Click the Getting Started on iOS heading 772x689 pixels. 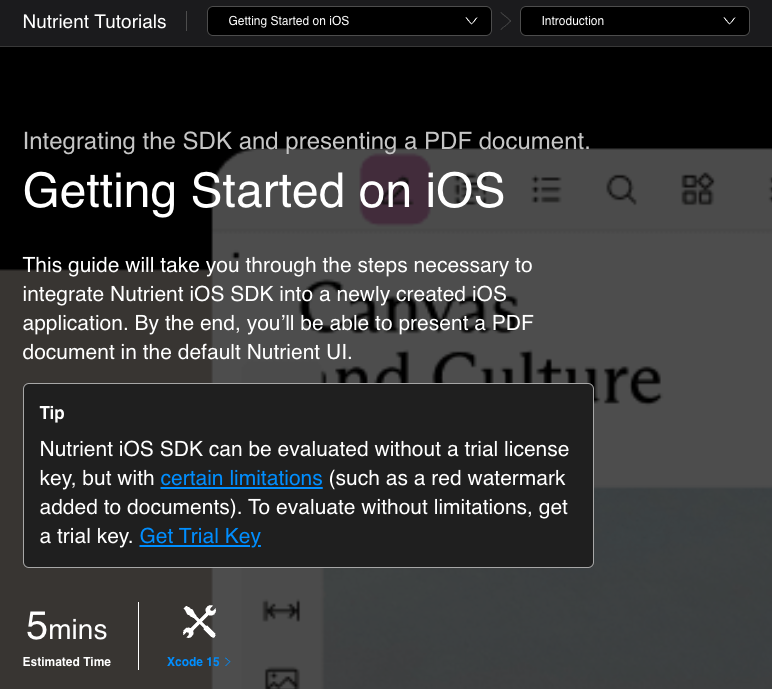tap(263, 190)
